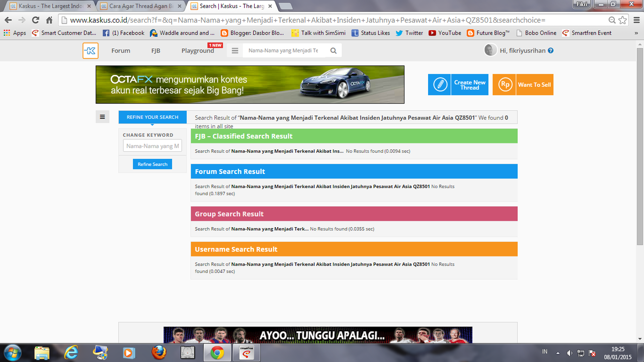This screenshot has height=362, width=644.
Task: Click the Create New Thread button
Action: point(458,84)
